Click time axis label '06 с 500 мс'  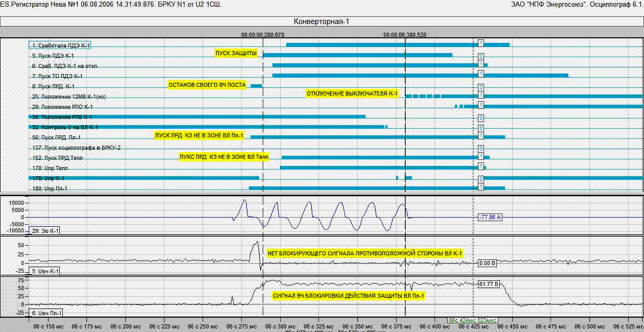[589, 325]
